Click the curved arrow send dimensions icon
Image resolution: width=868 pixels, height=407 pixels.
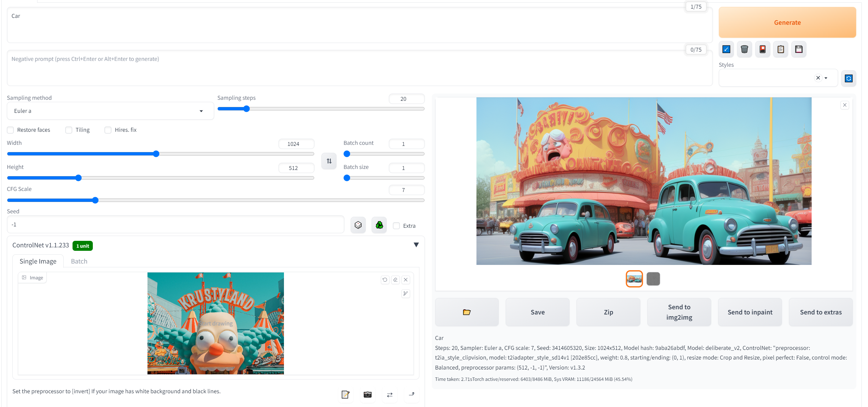[411, 395]
